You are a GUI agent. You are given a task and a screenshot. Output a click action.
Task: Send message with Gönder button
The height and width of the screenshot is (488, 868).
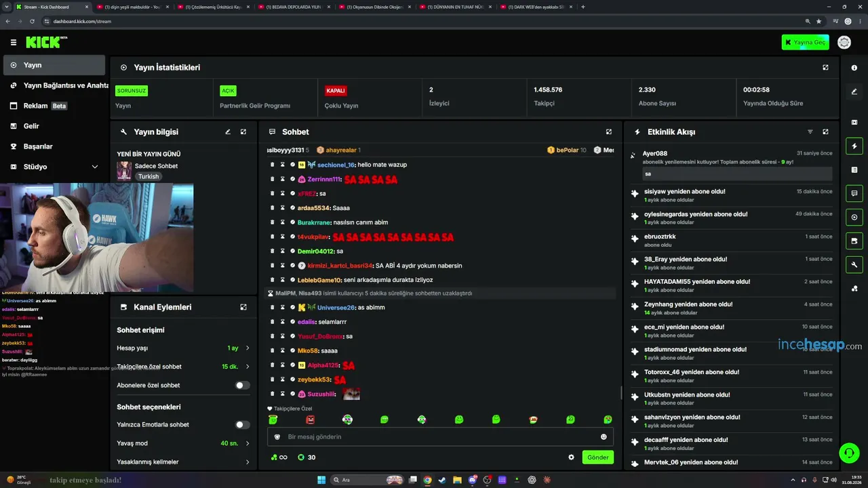[x=597, y=457]
